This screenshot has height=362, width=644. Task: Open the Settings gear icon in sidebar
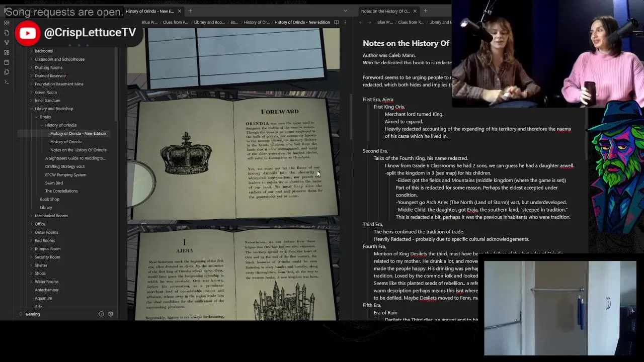[x=110, y=314]
